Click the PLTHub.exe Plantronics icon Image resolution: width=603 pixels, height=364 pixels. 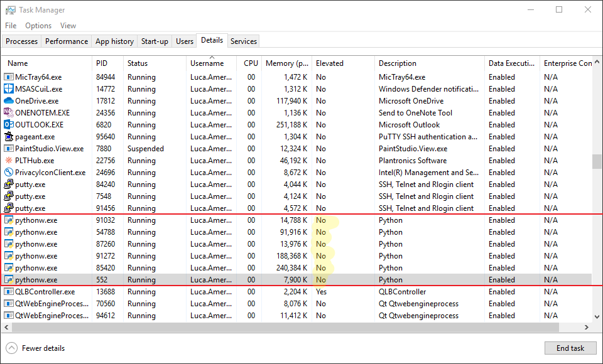(8, 160)
